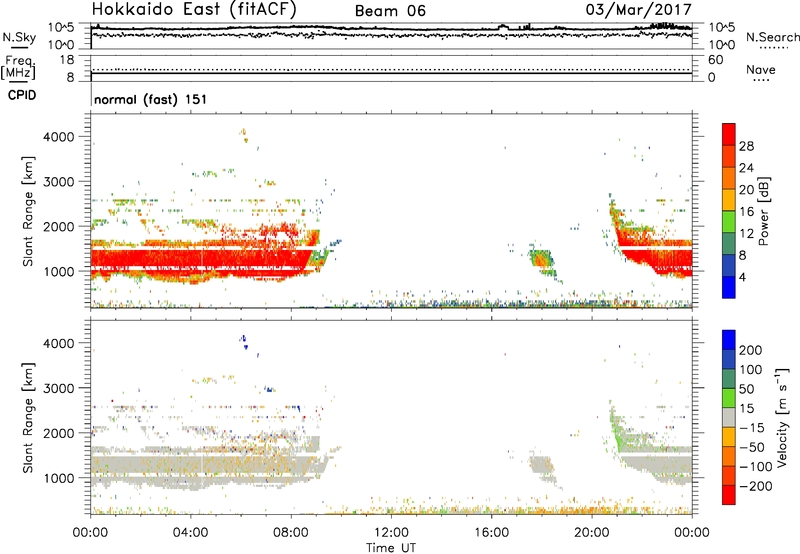Click the 'Velocity [m s-1]' colorbar label
This screenshot has width=800, height=554.
[x=781, y=418]
